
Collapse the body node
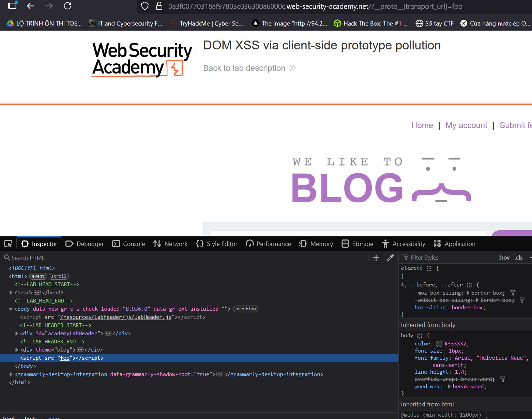[x=11, y=309]
